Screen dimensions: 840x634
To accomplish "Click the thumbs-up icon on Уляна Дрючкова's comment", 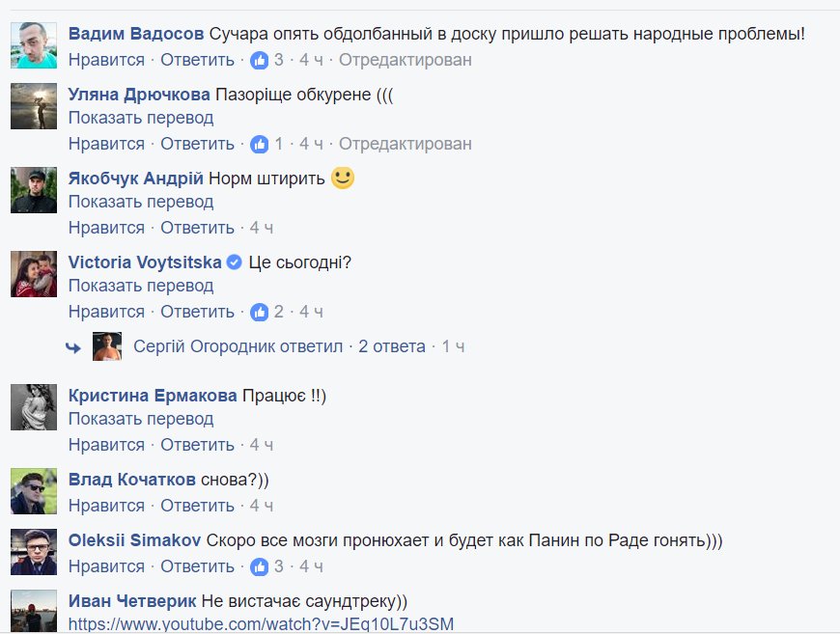I will 259,144.
